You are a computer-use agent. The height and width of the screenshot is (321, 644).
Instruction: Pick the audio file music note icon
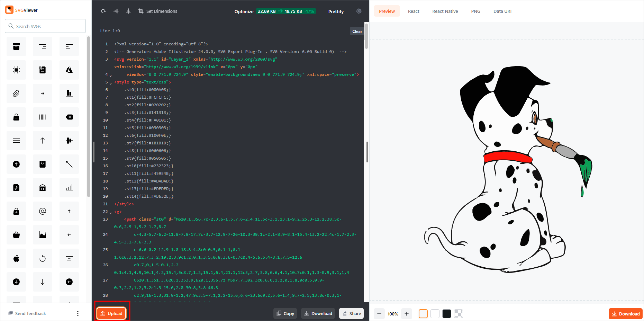point(16,188)
